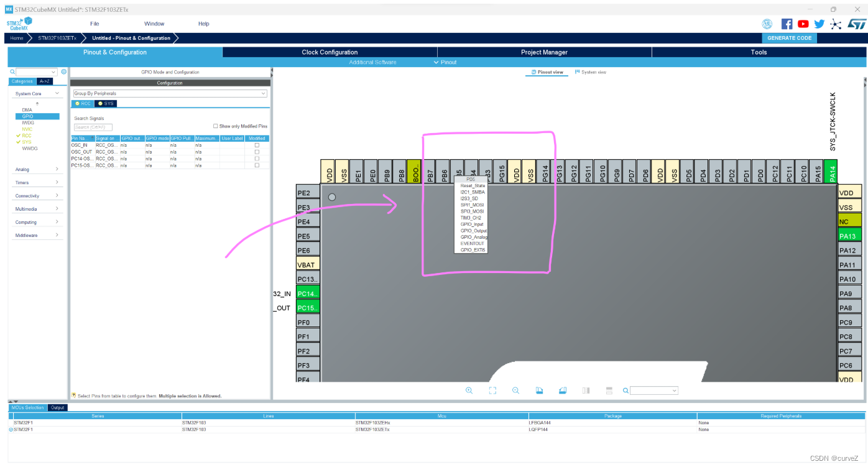Open Additional Software
The width and height of the screenshot is (868, 467).
pos(372,62)
